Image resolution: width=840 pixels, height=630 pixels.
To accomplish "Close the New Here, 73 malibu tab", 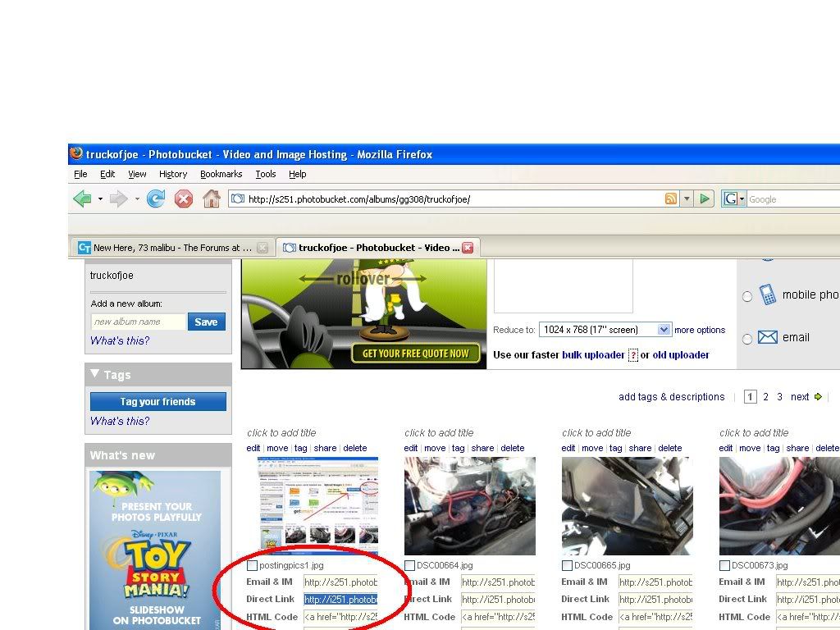I will point(262,248).
